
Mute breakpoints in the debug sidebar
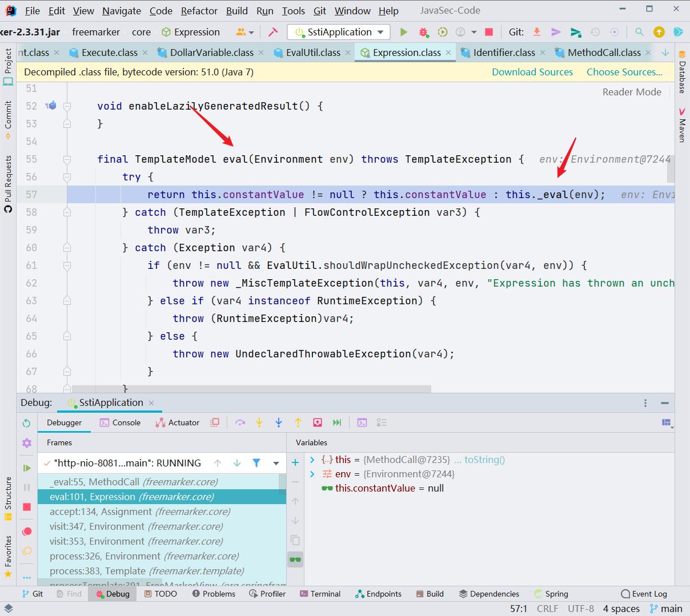pos(27,549)
